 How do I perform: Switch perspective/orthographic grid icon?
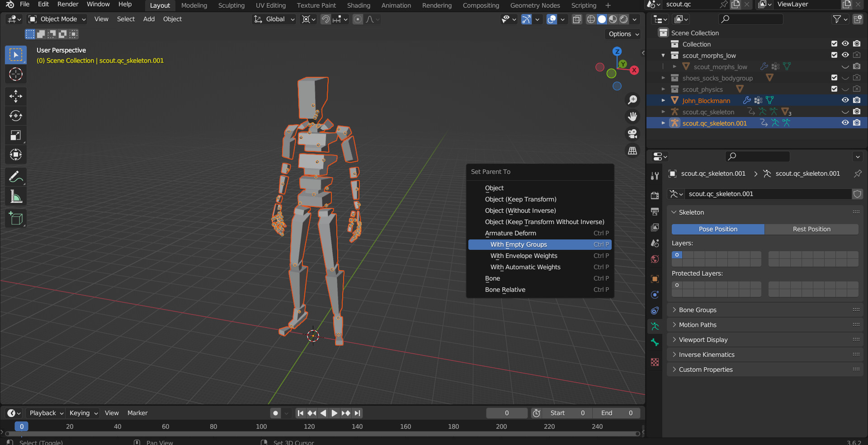click(632, 151)
